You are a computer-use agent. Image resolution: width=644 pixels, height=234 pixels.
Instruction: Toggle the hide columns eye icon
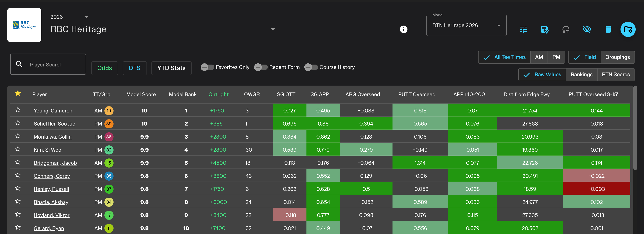[587, 30]
